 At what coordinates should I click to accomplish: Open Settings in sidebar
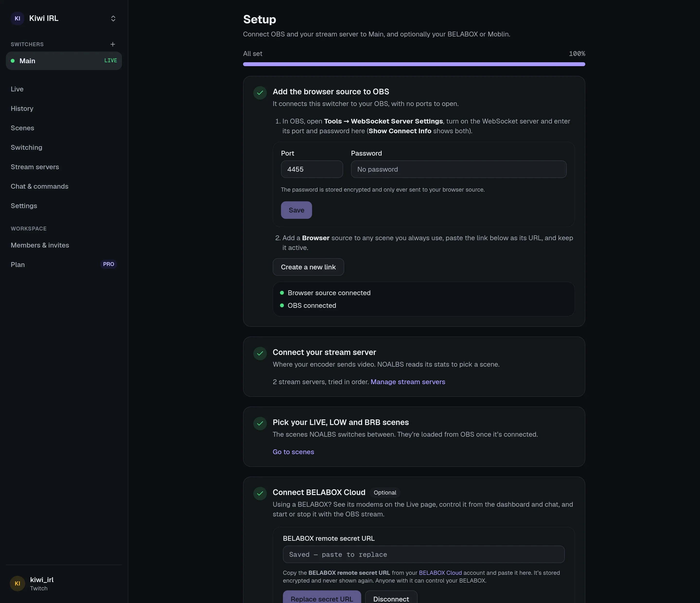tap(24, 206)
